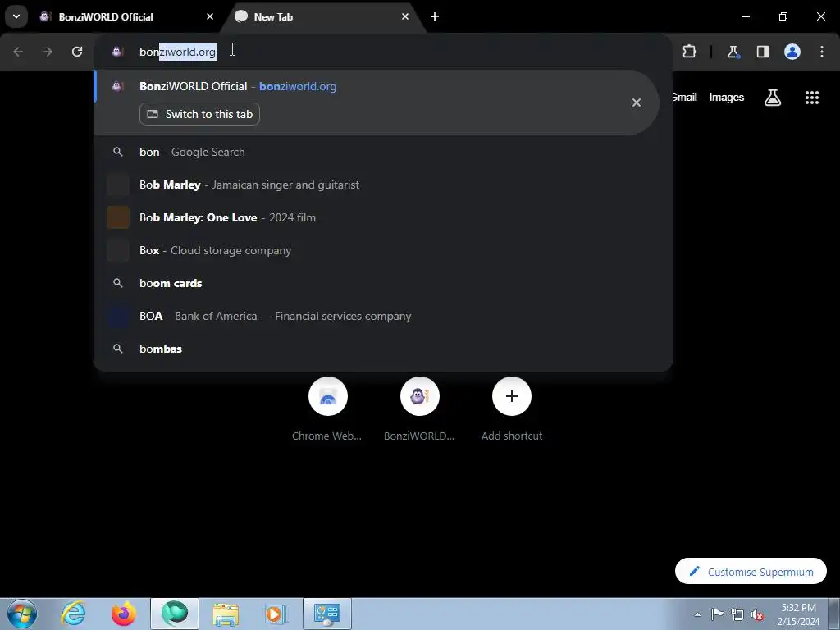840x630 pixels.
Task: Open the Gmail link
Action: tap(685, 97)
